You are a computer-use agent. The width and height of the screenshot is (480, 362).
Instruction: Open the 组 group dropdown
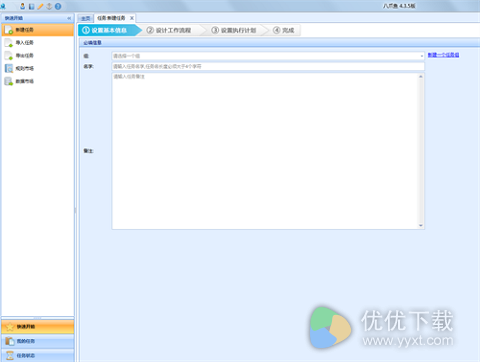click(268, 56)
